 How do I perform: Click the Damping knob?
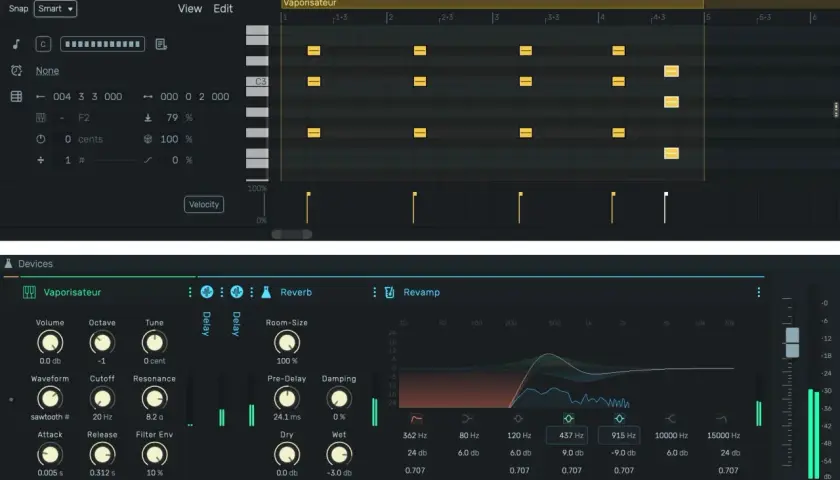coord(339,398)
